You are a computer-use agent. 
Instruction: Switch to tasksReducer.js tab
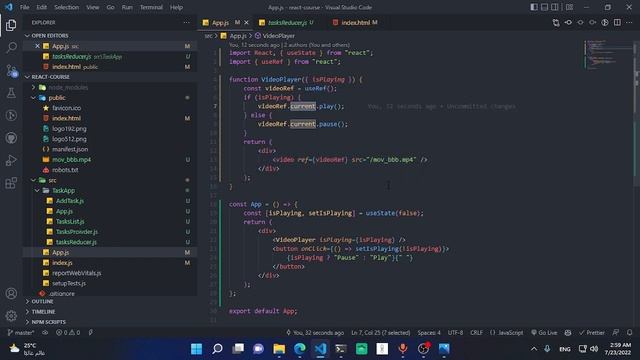pyautogui.click(x=287, y=22)
